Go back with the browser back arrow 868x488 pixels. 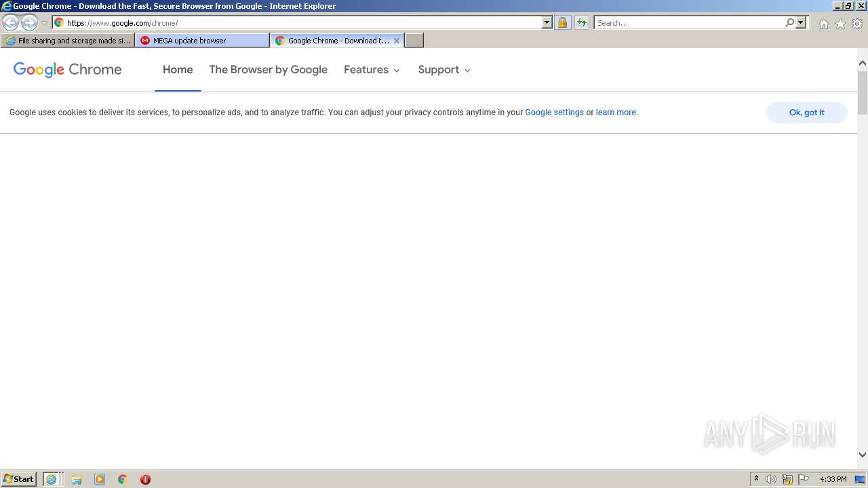coord(11,22)
